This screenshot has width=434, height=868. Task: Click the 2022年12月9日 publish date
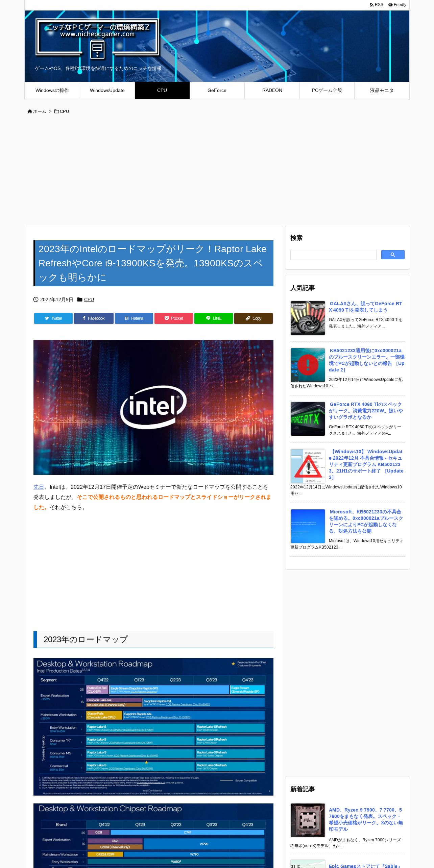[56, 299]
